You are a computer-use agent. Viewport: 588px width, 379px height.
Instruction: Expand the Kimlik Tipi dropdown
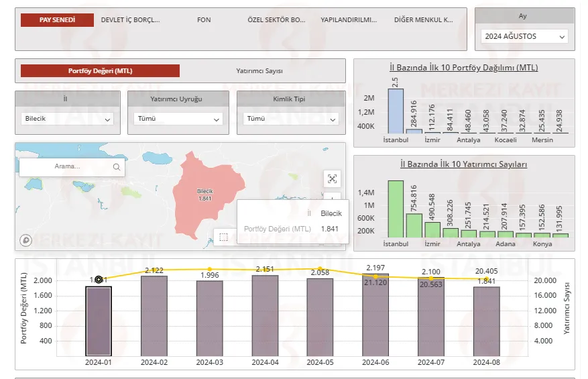pyautogui.click(x=291, y=119)
